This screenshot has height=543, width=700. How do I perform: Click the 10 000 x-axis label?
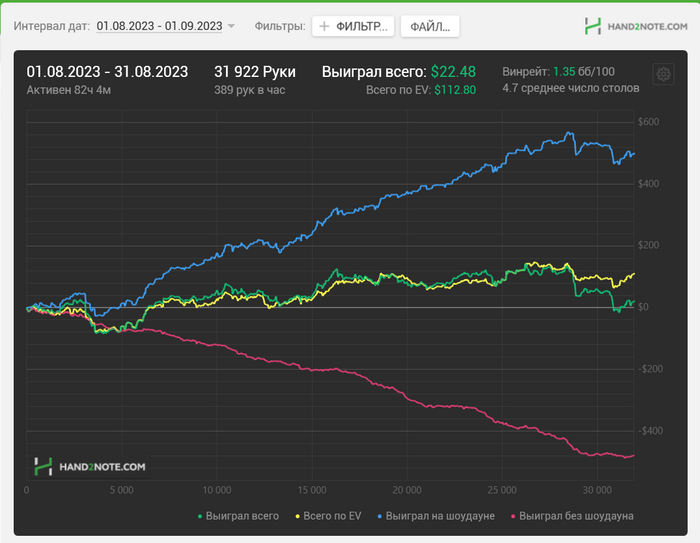coord(217,490)
